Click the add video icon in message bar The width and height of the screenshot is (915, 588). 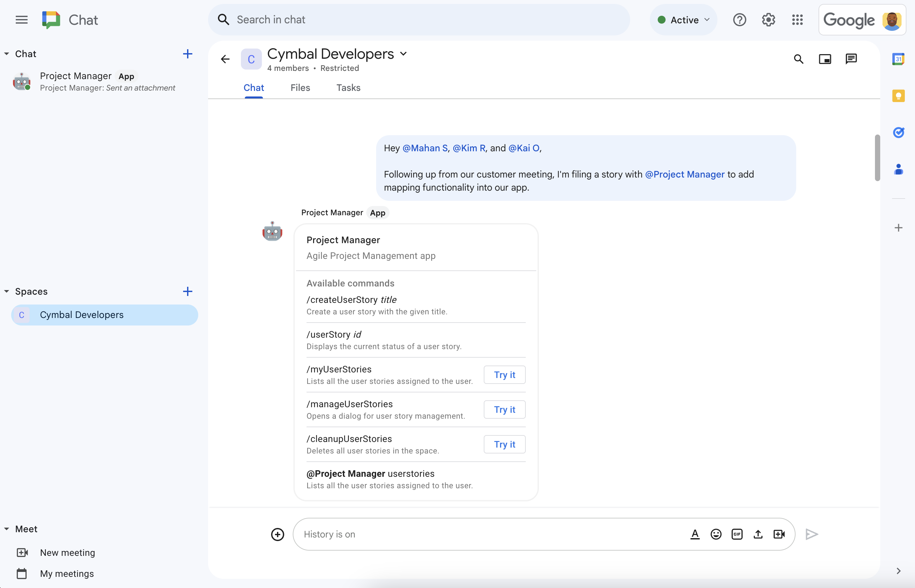[779, 534]
